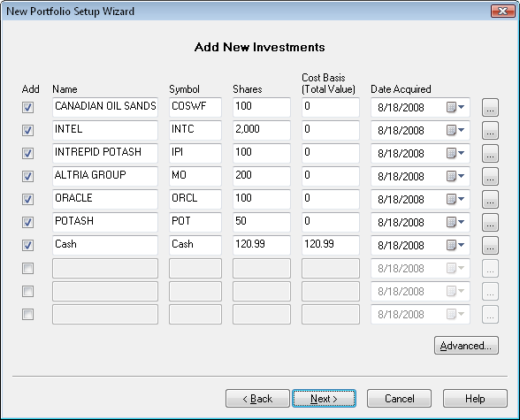Uncheck Add box for POTASH
The width and height of the screenshot is (520, 420).
28,222
